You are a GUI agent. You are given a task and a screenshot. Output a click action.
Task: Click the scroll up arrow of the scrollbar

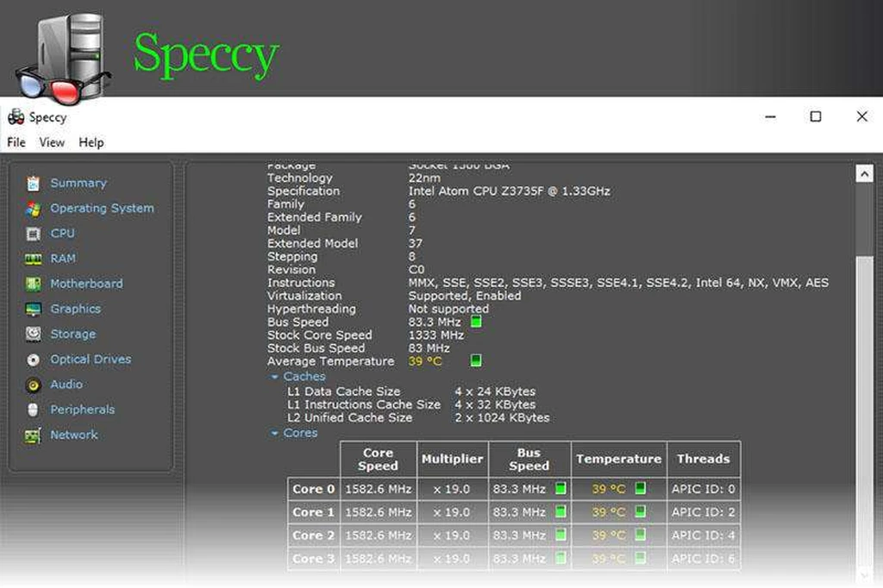864,173
